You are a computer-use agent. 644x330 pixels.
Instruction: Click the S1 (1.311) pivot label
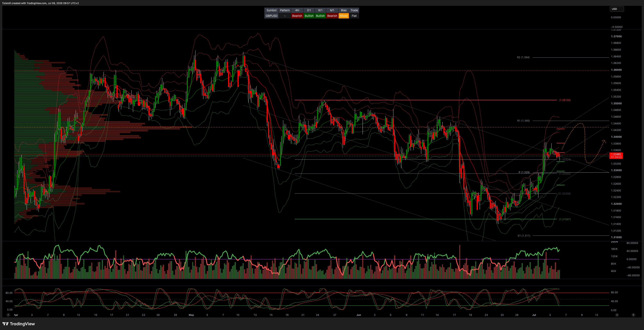click(524, 236)
